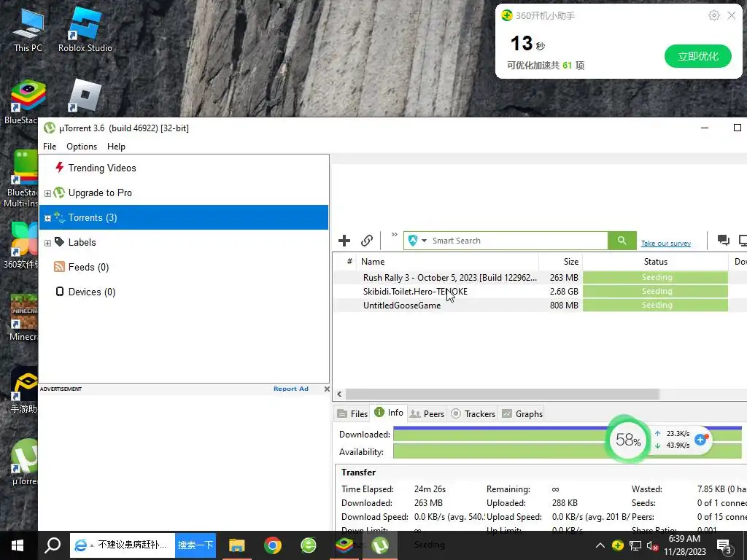This screenshot has height=560, width=747.
Task: Click the Seeding progress bar of Rush Rally 3
Action: pyautogui.click(x=656, y=278)
